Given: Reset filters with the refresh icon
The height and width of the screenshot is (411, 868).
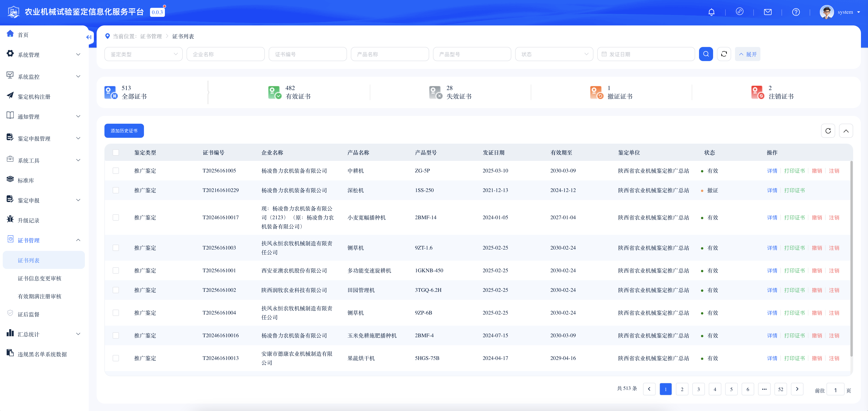Looking at the screenshot, I should coord(724,54).
